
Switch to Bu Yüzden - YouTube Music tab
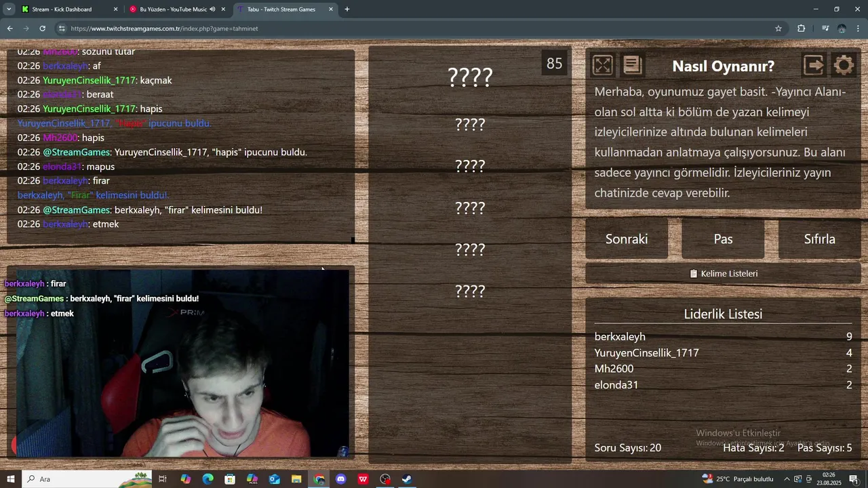(x=178, y=9)
